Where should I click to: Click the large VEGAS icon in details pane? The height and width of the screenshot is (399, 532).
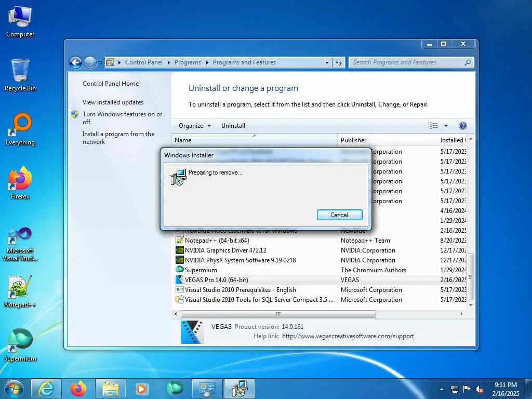tap(192, 332)
